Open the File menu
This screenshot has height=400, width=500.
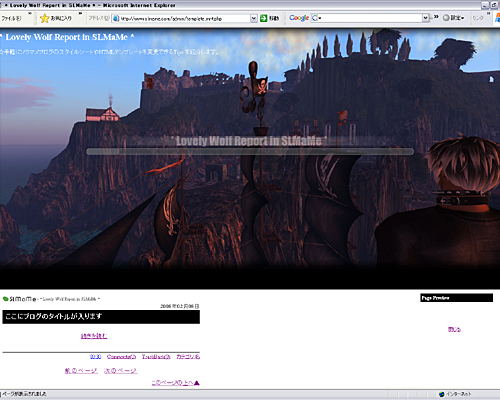(x=11, y=18)
